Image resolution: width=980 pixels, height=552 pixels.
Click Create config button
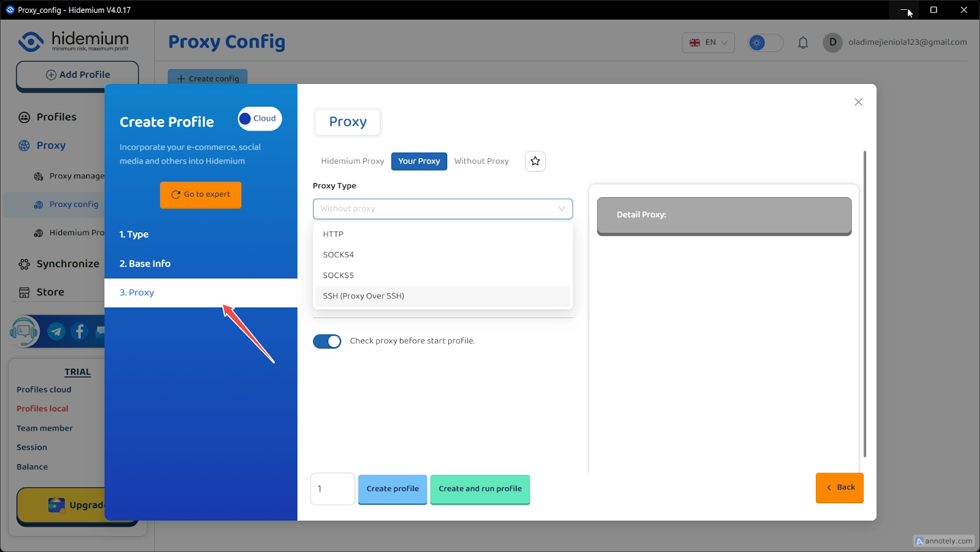[x=208, y=78]
